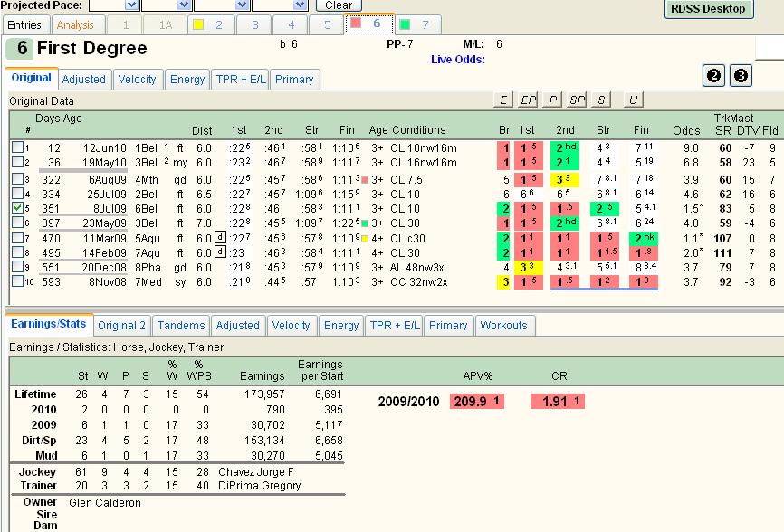Open the Workouts tab
The image size is (784, 532).
(x=504, y=326)
